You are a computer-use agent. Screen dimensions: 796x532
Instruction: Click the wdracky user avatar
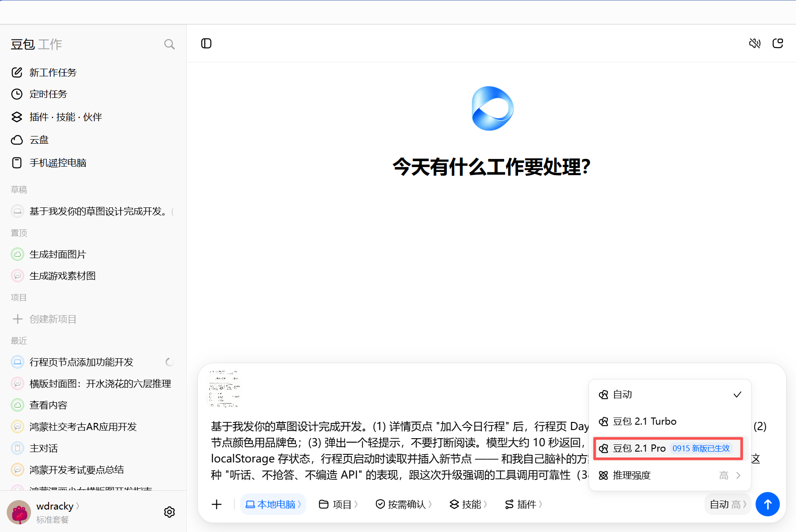point(19,512)
